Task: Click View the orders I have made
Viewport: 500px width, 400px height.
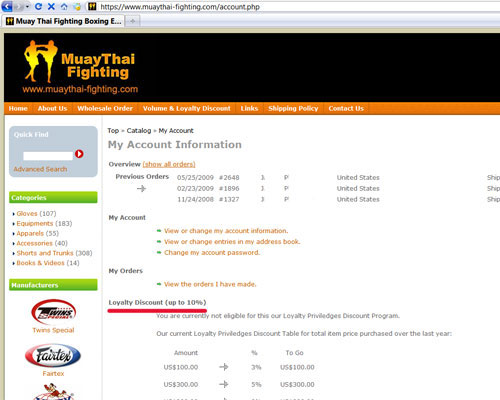Action: tap(210, 284)
